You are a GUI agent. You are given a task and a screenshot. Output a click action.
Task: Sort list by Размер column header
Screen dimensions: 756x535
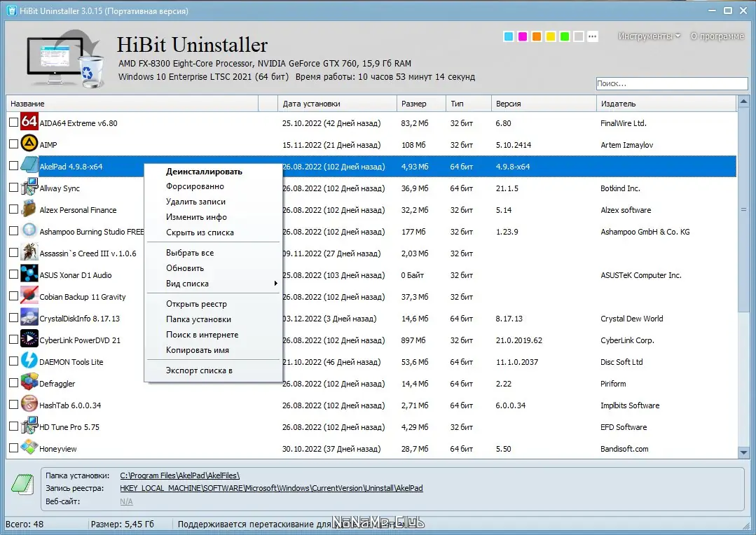pos(421,104)
